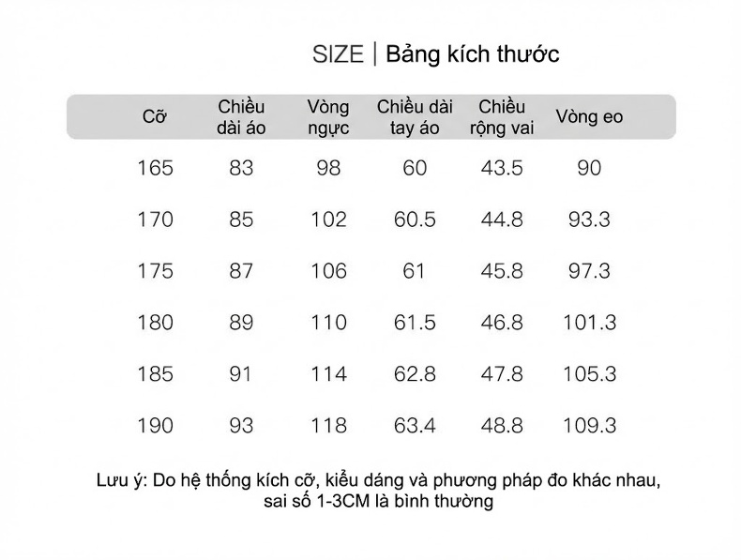Click the 'SIZE' heading text
Viewport: 741px width, 560px height.
[338, 54]
